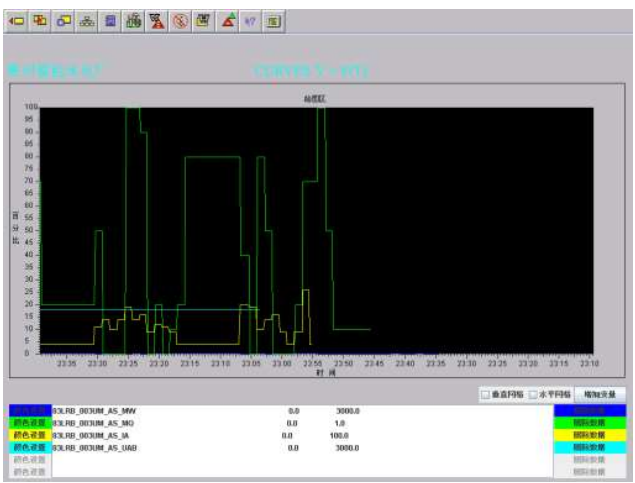
Task: Click the green framed panel toolbar icon
Action: coord(274,21)
